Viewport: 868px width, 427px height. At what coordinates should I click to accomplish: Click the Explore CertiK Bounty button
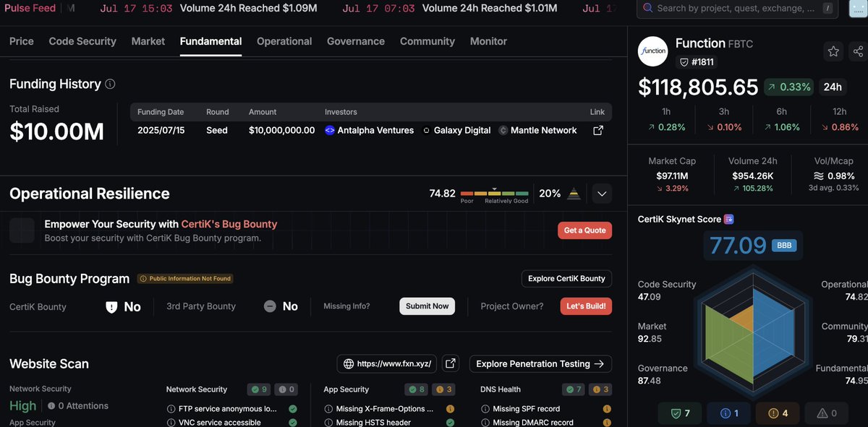(x=566, y=279)
